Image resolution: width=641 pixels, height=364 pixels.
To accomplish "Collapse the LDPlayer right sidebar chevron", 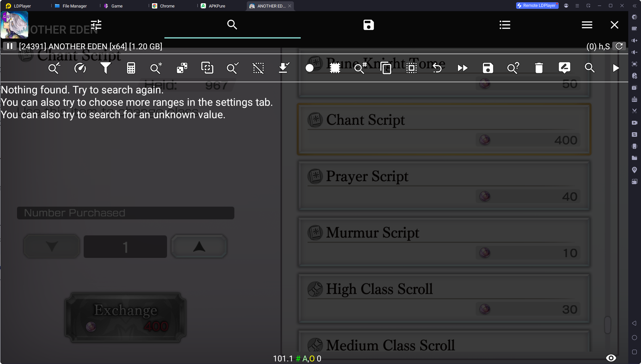I will [634, 6].
